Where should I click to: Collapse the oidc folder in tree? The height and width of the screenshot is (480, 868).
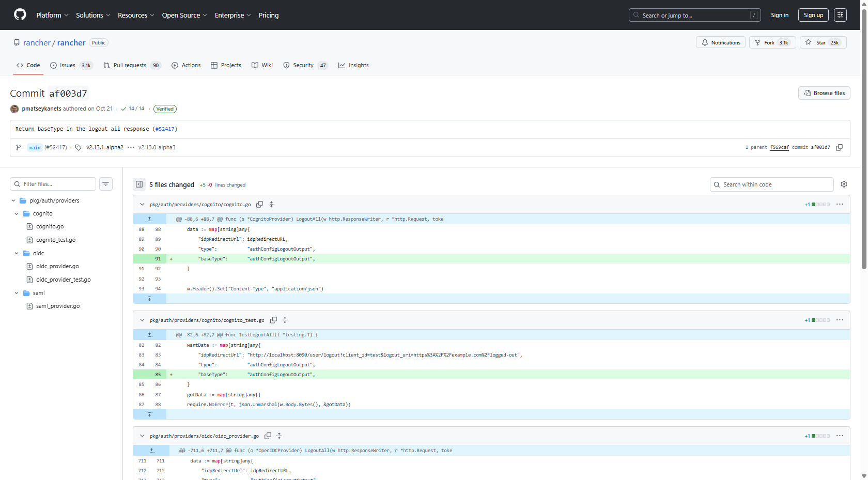17,253
